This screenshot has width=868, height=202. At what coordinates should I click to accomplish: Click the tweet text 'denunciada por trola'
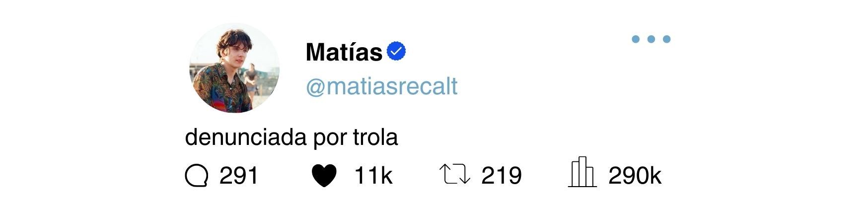pyautogui.click(x=291, y=137)
